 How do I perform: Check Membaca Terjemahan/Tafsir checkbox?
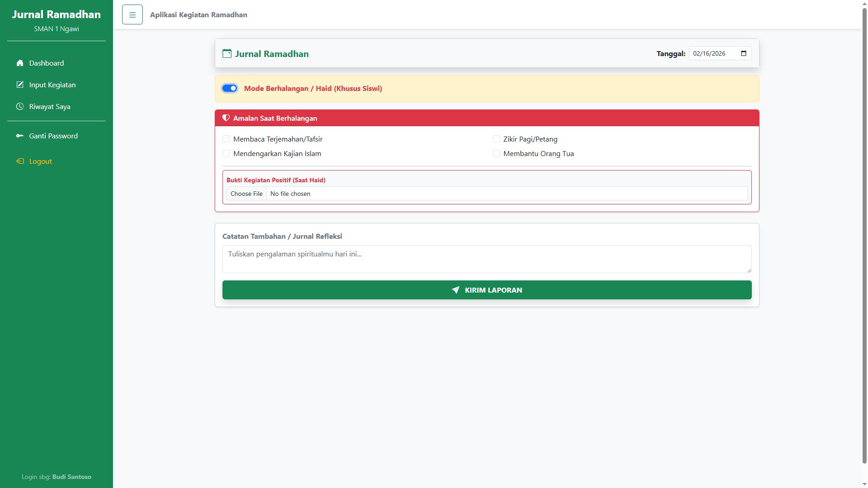(x=226, y=139)
